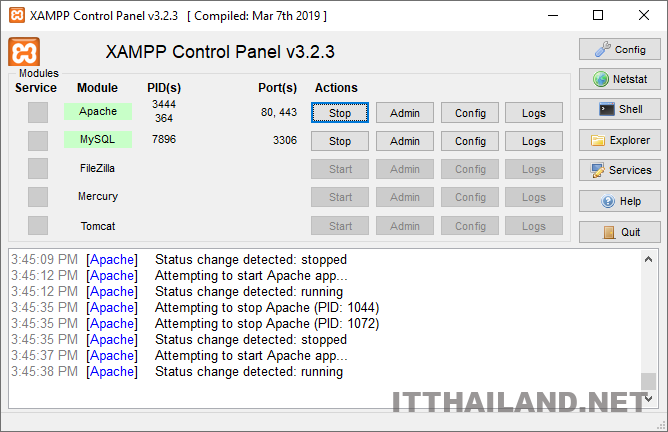Select the green MySQL module label
668x432 pixels.
[98, 139]
